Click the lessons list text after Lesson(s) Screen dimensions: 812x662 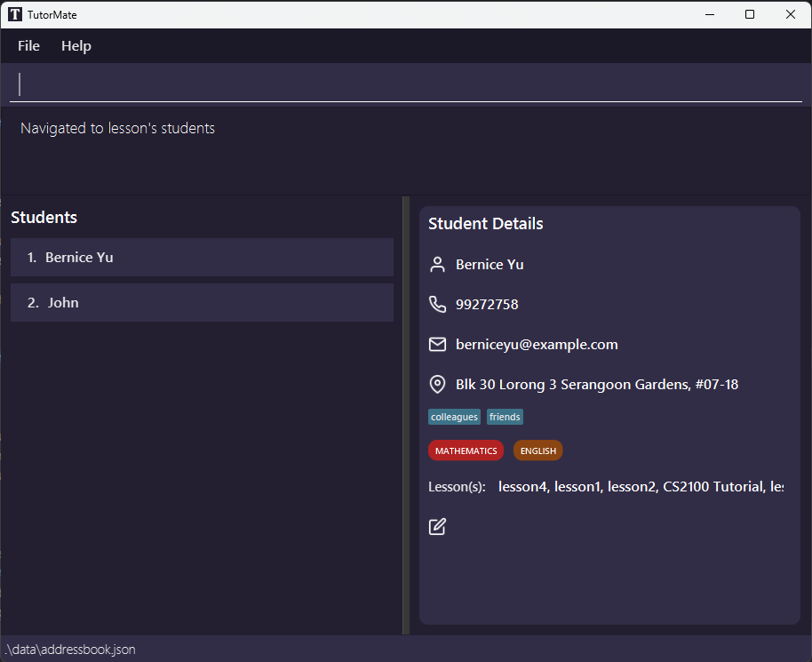(641, 487)
